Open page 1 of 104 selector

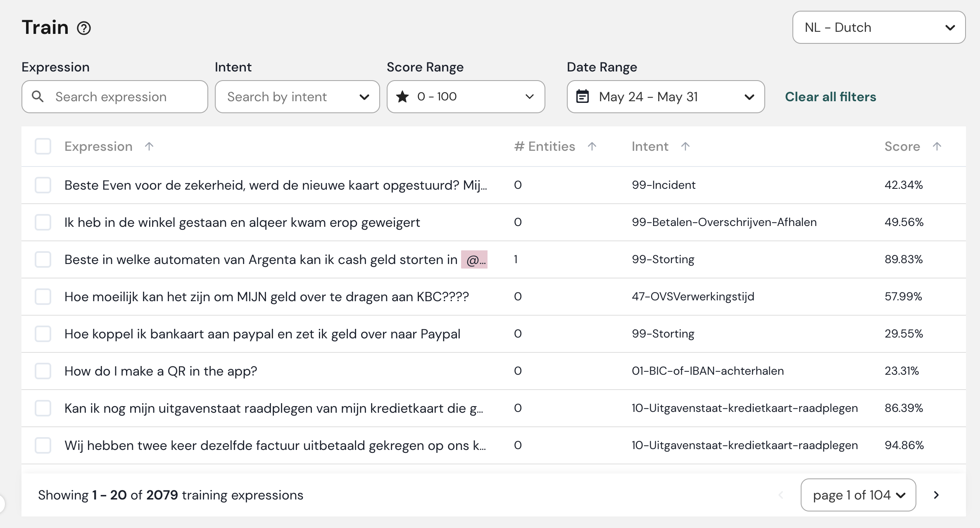tap(858, 495)
